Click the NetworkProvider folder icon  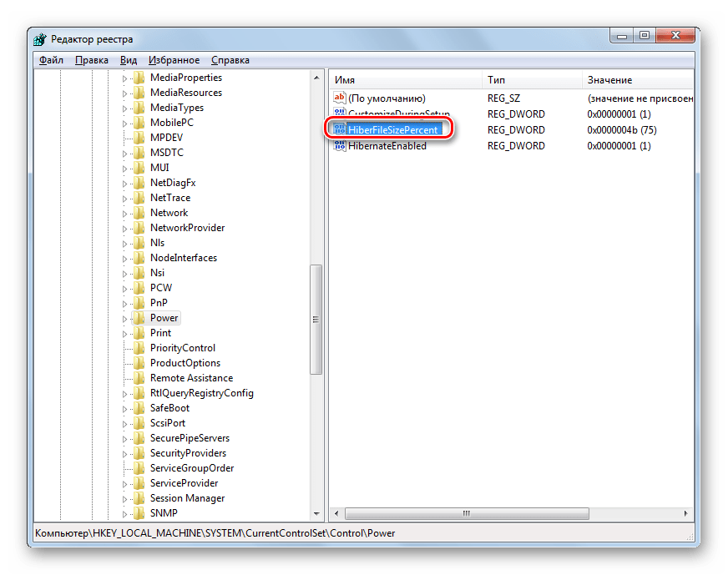139,228
